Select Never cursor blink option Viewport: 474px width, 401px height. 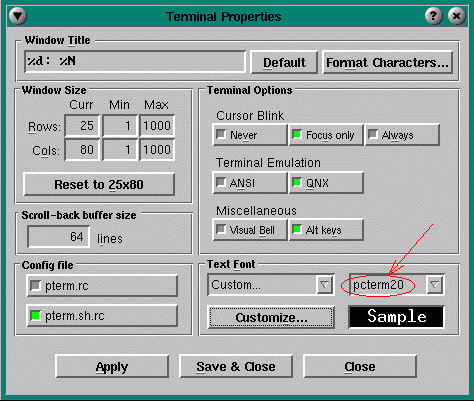(x=250, y=135)
